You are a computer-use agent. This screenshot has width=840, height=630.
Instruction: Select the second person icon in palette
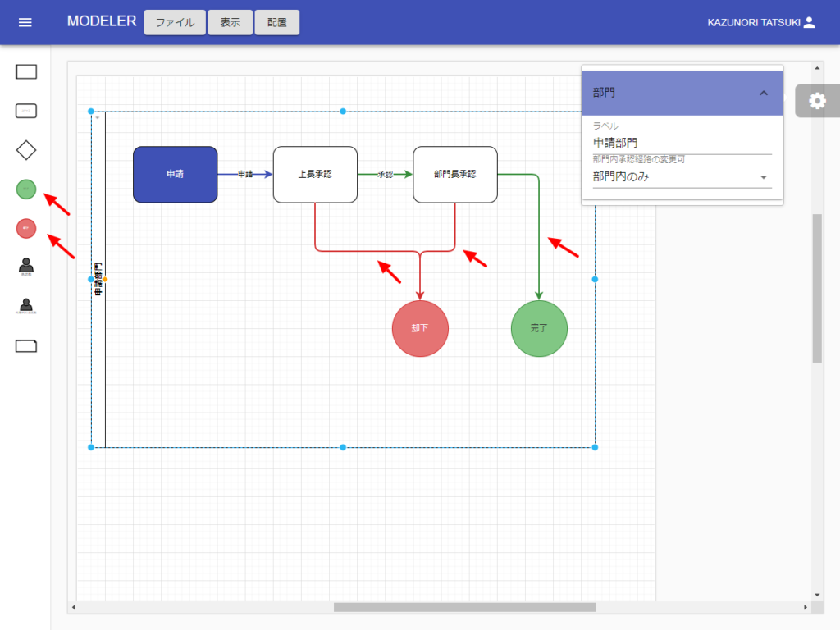click(26, 306)
